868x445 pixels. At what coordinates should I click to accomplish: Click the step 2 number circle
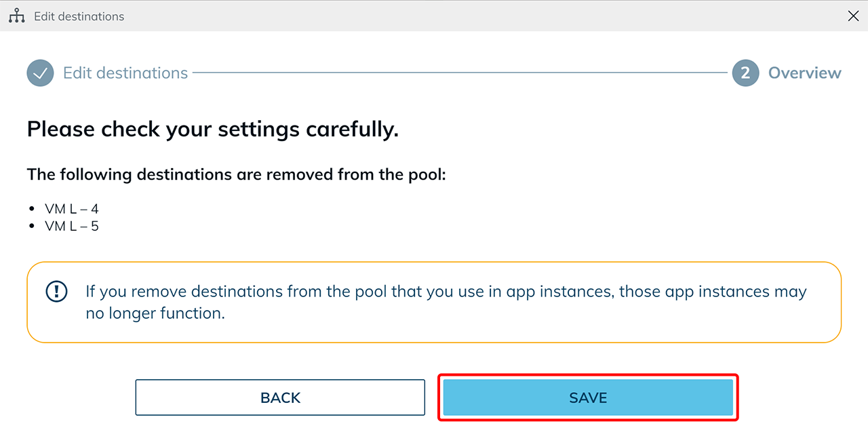[745, 73]
